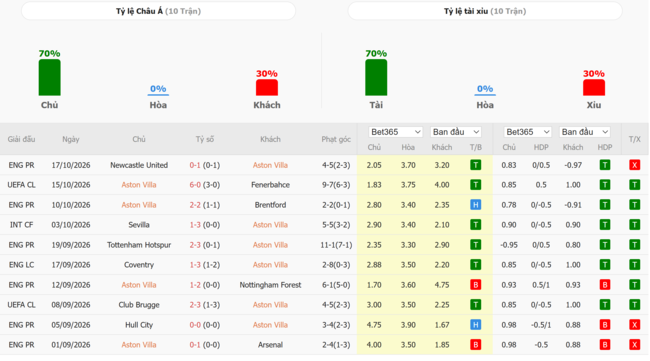Click the T/X T badge in the Brentford row
The height and width of the screenshot is (361, 650).
(634, 205)
